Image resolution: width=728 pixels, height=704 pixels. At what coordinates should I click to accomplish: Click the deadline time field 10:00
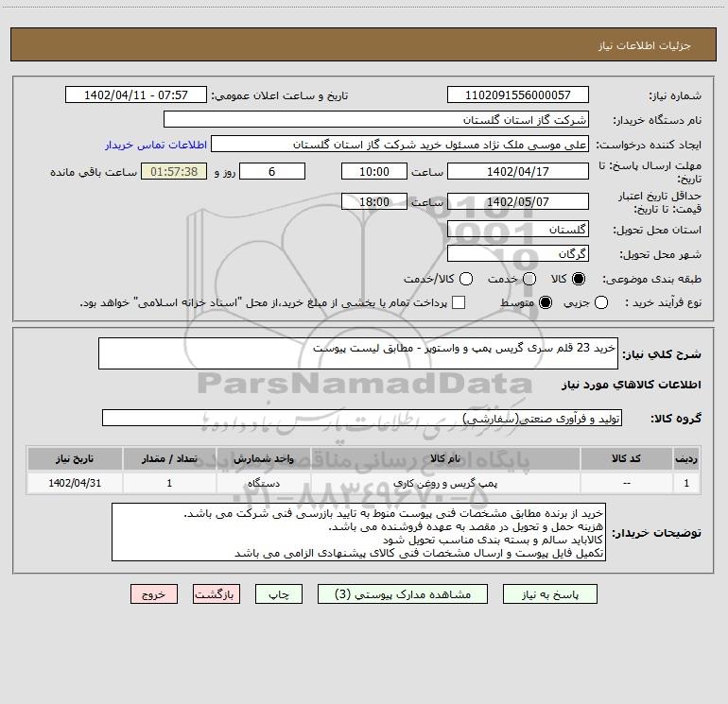click(x=374, y=171)
